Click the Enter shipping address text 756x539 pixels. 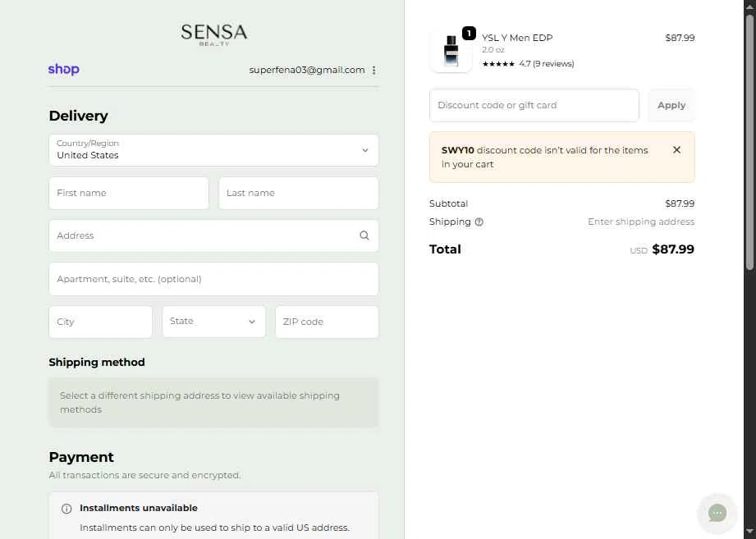(641, 222)
